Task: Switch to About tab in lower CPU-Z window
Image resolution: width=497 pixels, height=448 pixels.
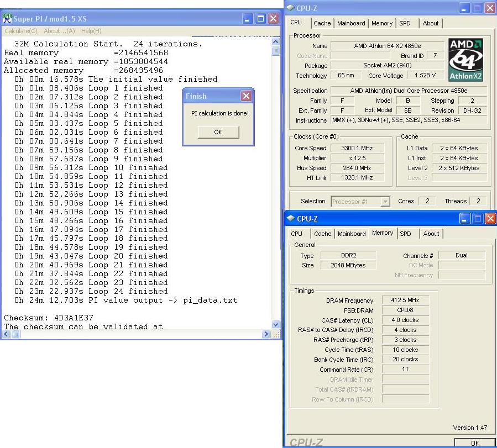Action: click(x=431, y=234)
